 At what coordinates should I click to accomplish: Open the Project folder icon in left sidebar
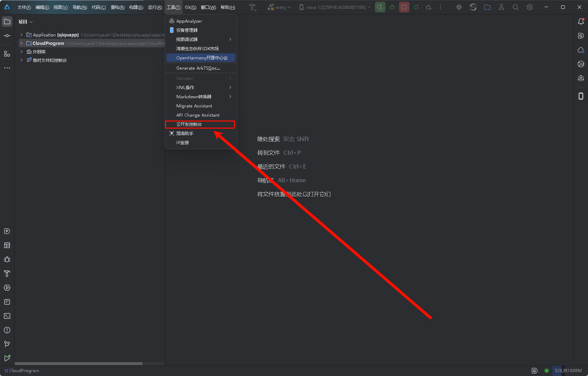pyautogui.click(x=7, y=22)
